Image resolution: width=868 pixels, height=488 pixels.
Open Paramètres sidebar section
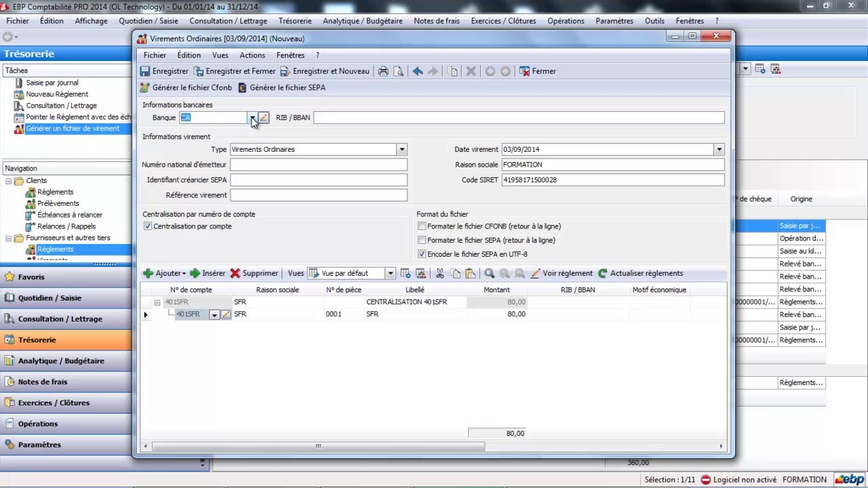click(x=66, y=445)
